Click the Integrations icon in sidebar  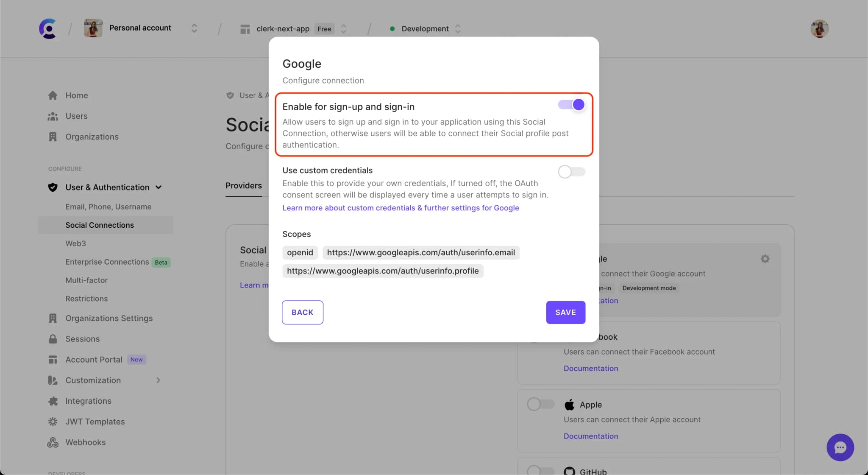point(53,401)
